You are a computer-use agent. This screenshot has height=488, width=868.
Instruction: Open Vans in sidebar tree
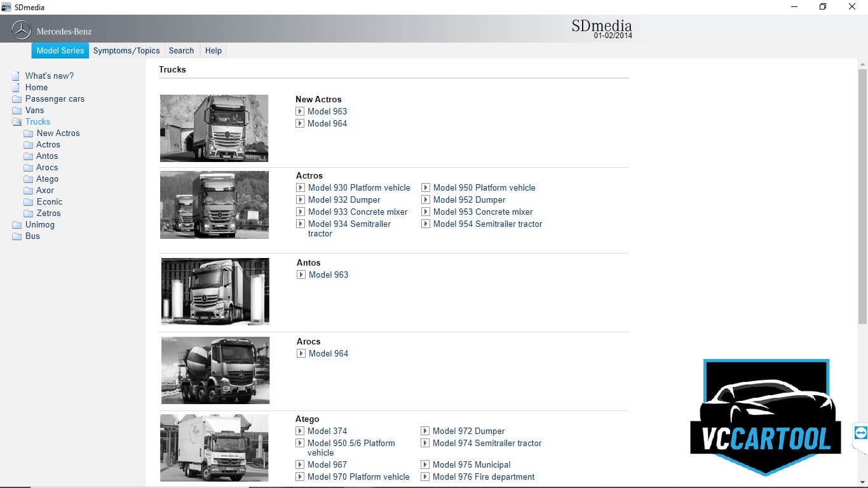pos(34,110)
